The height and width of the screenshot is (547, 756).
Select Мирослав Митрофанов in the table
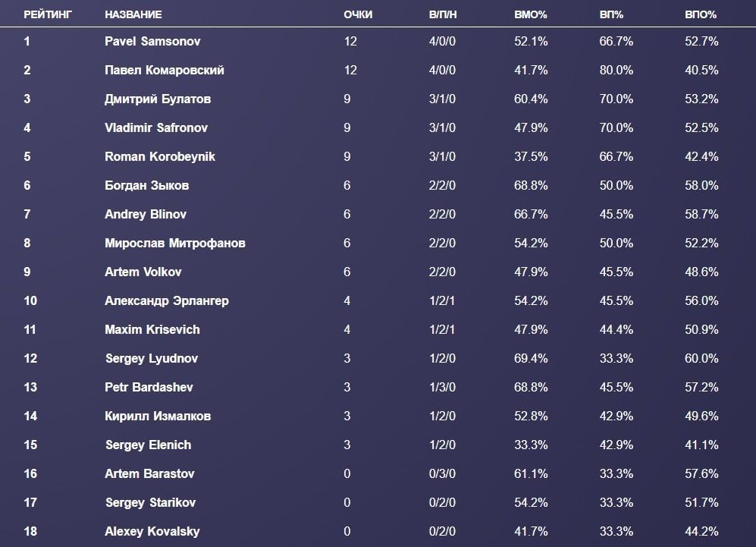pos(175,243)
